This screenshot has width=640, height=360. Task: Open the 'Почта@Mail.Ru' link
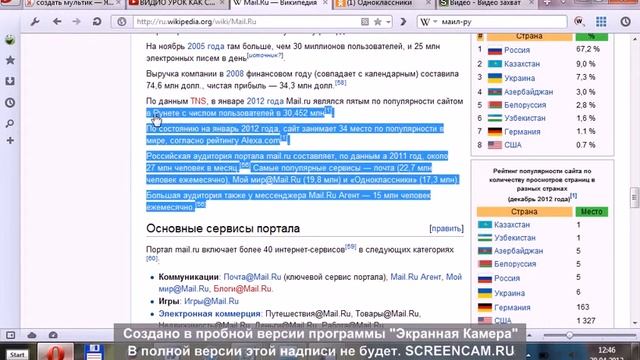252,277
